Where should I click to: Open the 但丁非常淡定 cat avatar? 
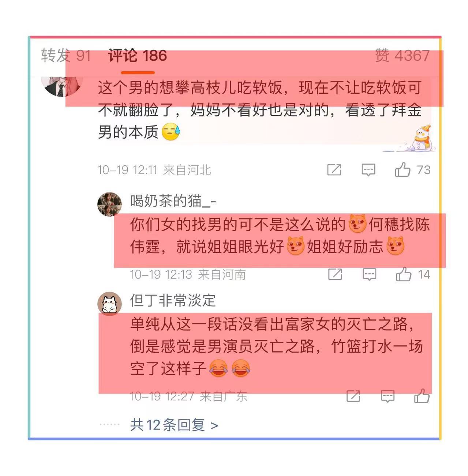(109, 304)
